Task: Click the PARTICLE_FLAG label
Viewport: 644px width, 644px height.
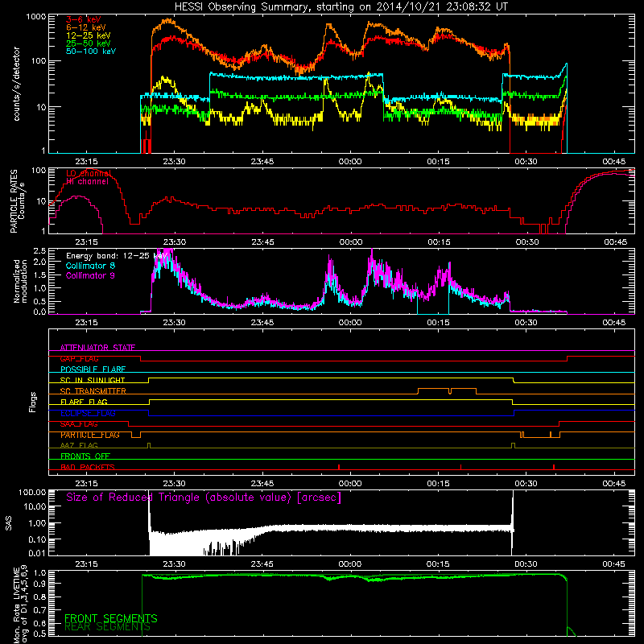Action: 90,435
